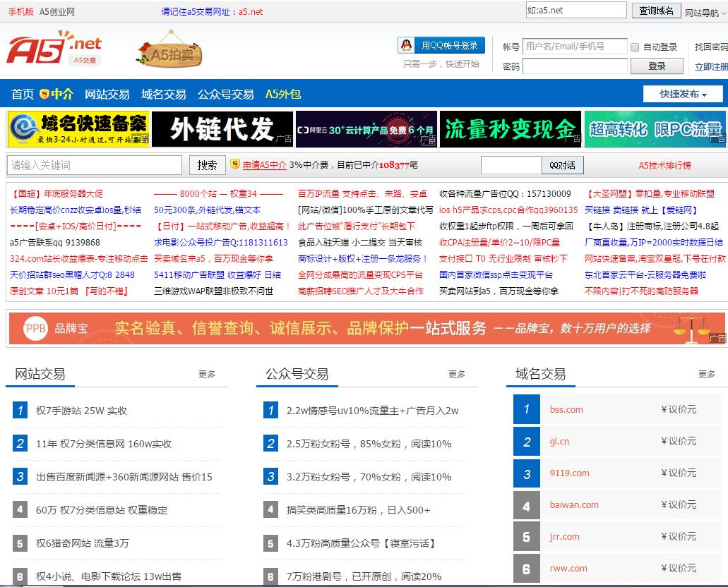Click the 查询域名 button
The width and height of the screenshot is (728, 587).
[x=656, y=10]
